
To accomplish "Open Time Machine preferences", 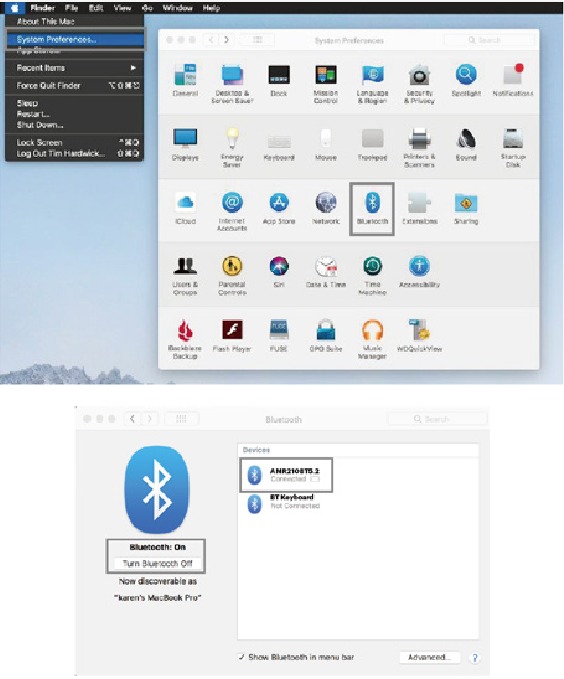I will 373,276.
